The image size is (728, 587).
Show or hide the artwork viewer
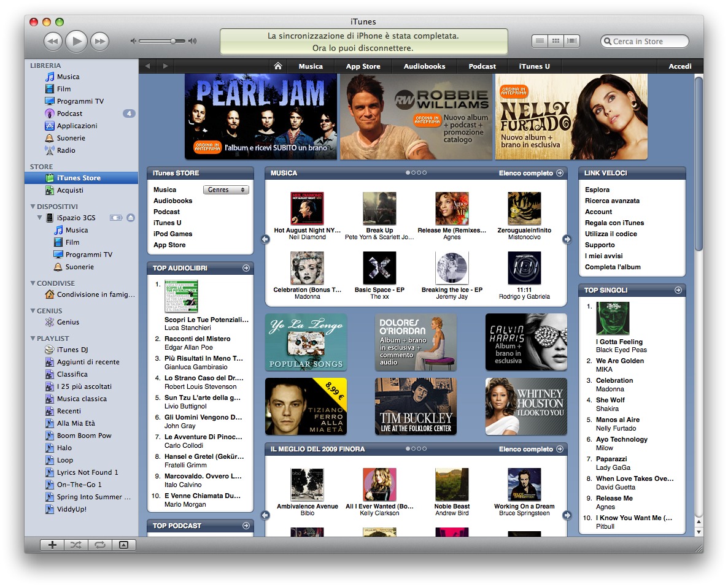[123, 545]
